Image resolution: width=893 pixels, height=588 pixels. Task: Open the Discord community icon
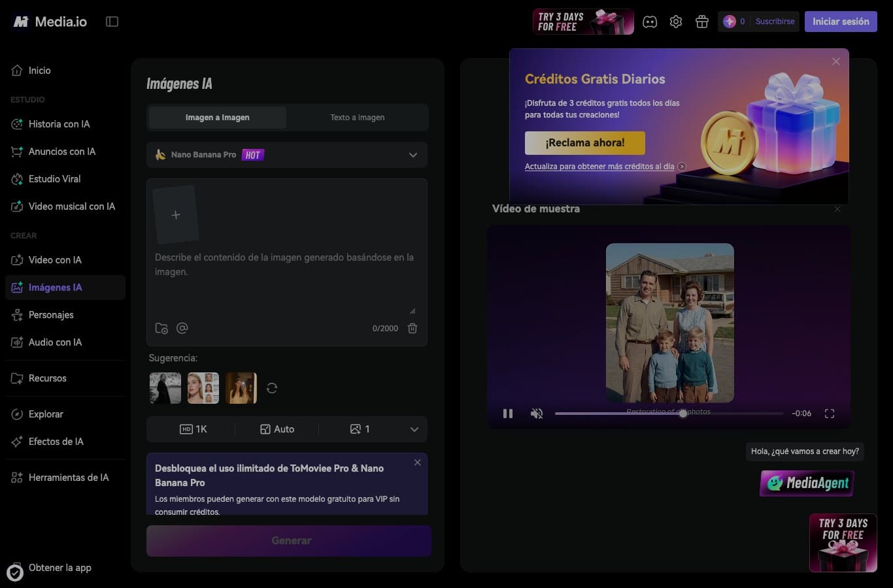(x=650, y=22)
